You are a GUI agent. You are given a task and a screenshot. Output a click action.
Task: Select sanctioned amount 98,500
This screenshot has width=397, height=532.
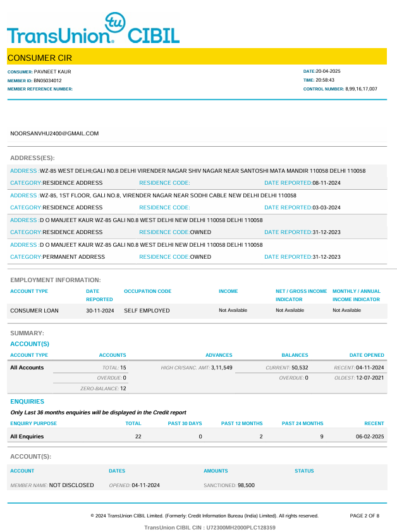tap(246, 486)
